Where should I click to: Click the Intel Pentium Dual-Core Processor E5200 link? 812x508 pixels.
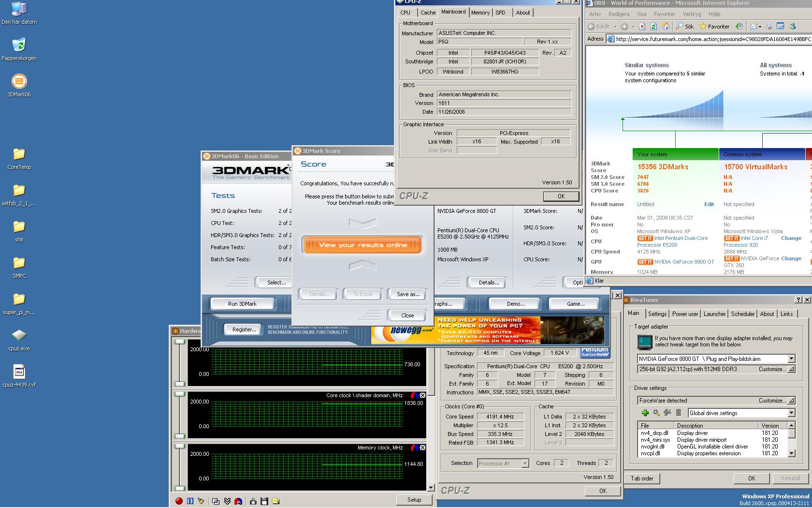coord(672,241)
